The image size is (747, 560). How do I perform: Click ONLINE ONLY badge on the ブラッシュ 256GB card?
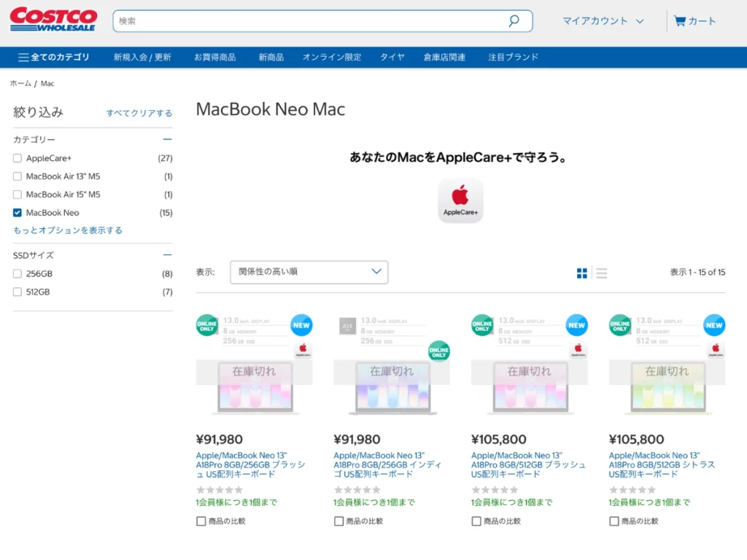pos(206,325)
